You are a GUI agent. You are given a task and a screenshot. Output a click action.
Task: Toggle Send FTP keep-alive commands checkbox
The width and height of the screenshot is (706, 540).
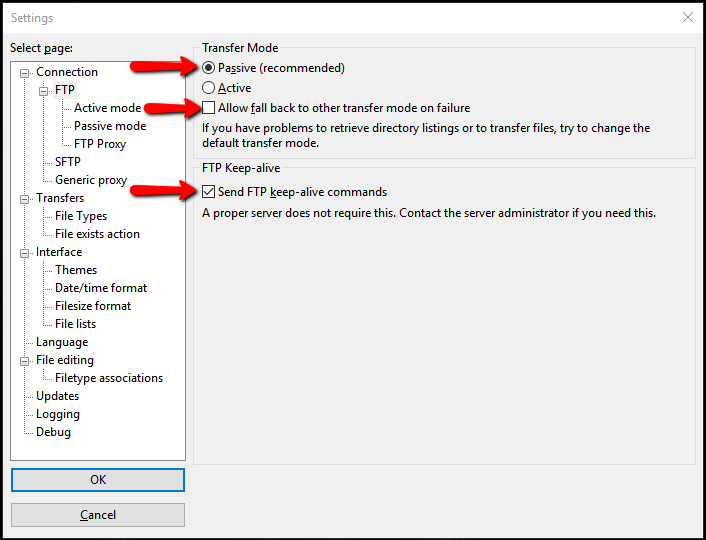(x=209, y=192)
